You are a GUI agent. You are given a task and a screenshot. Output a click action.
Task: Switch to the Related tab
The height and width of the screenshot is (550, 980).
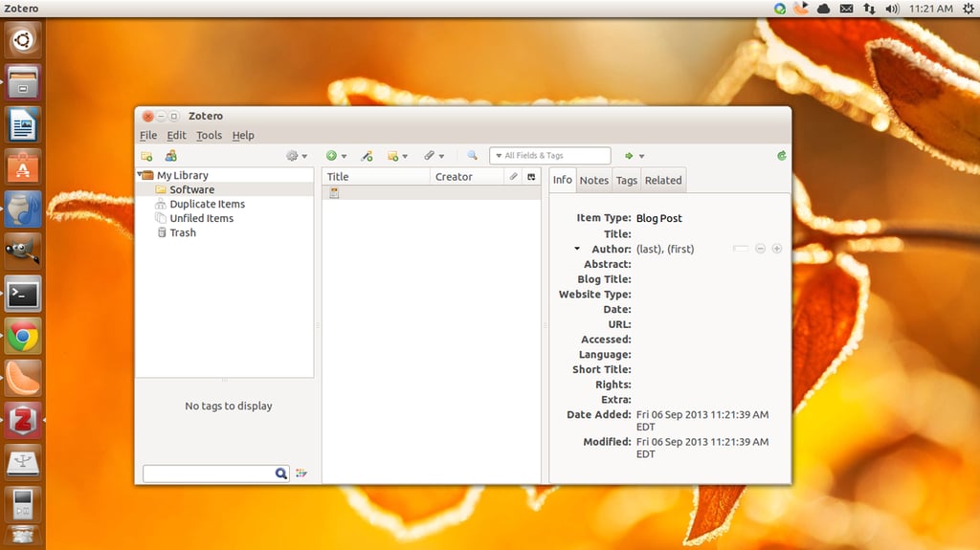(x=663, y=180)
